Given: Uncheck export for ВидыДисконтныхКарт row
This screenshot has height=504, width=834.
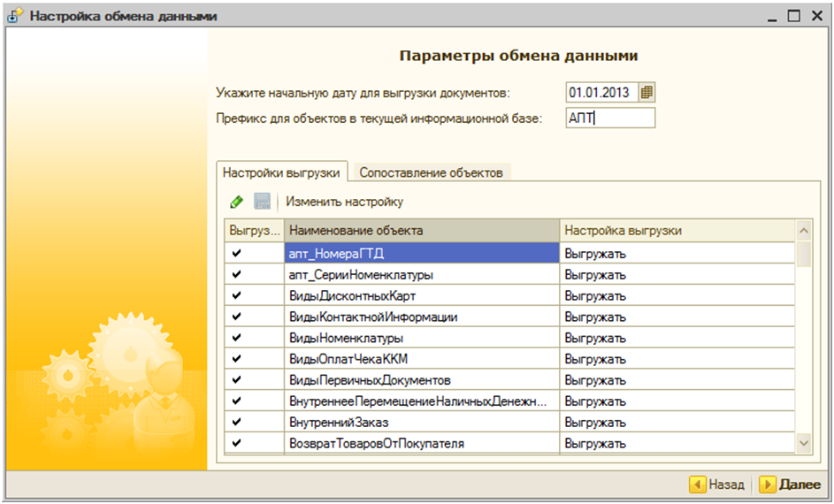Looking at the screenshot, I should coord(236,296).
